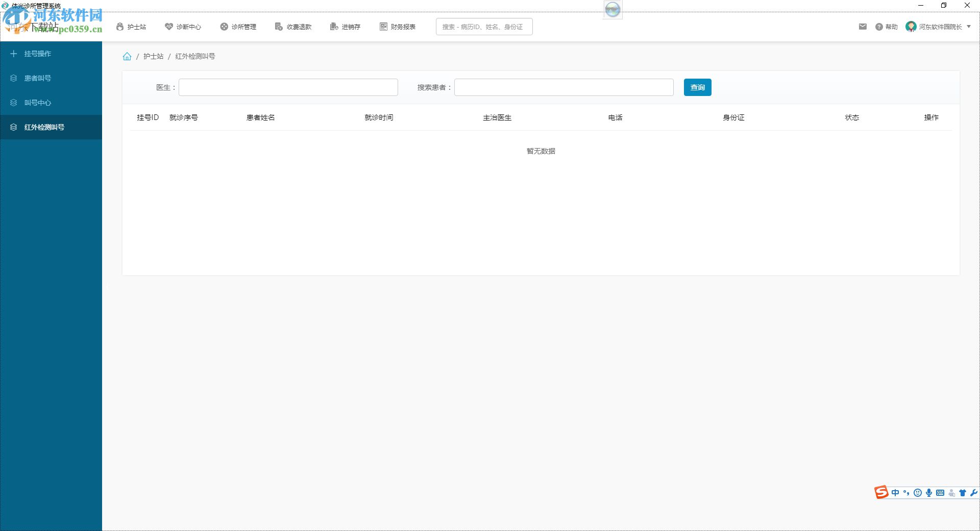Toggle the IME punctuation mode icon
The height and width of the screenshot is (531, 980).
tap(906, 493)
